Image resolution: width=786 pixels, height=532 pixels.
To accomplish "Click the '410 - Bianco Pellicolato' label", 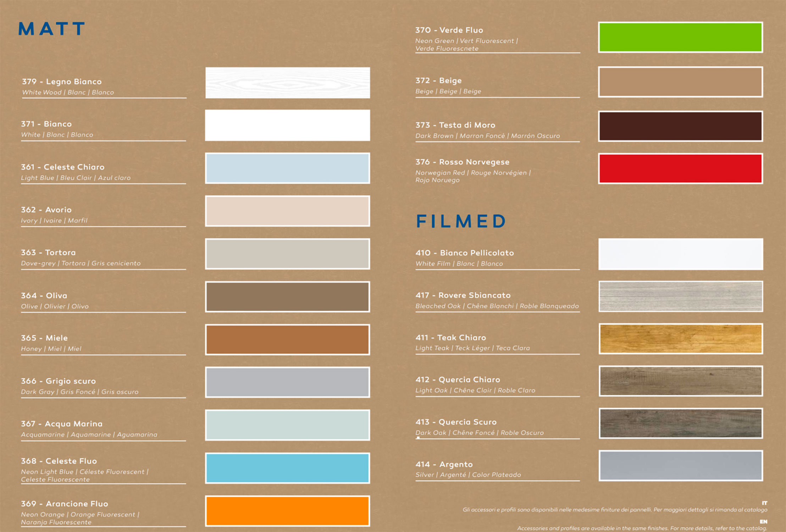I will click(465, 253).
